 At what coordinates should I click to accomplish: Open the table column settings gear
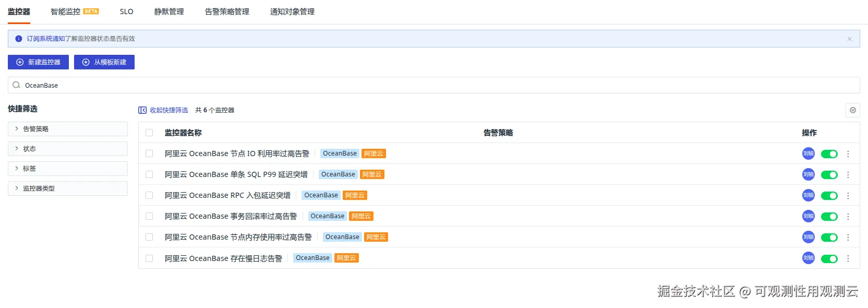(853, 110)
